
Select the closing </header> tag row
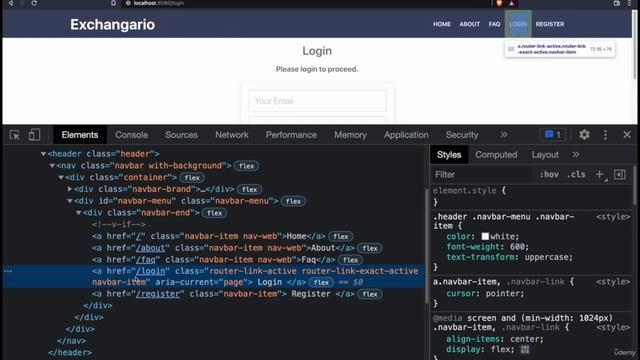(70, 353)
